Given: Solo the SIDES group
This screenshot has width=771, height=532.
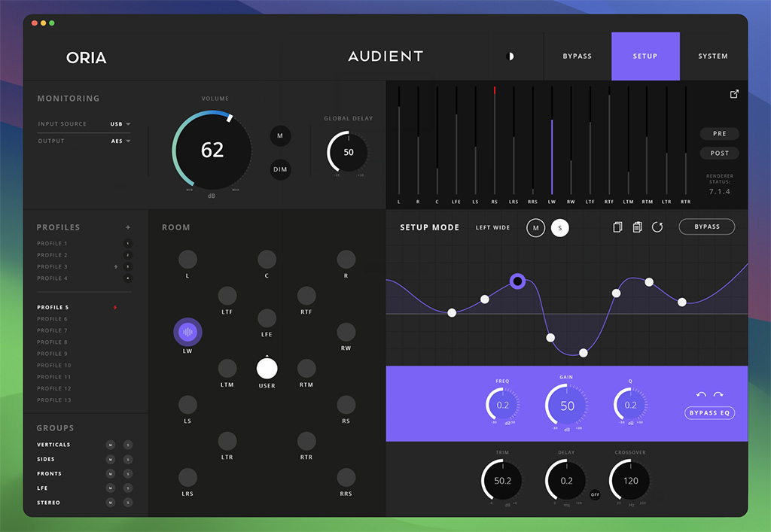Looking at the screenshot, I should pyautogui.click(x=128, y=459).
